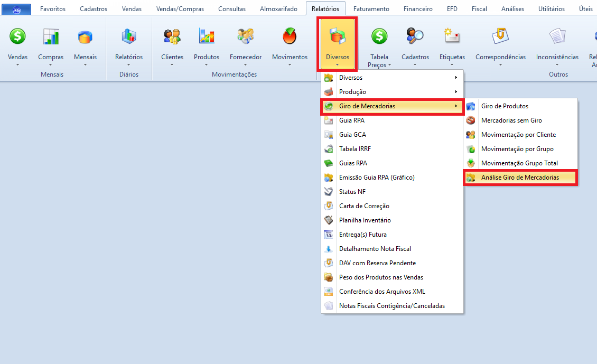Image resolution: width=597 pixels, height=364 pixels.
Task: Click the Produtos chart icon
Action: click(207, 36)
